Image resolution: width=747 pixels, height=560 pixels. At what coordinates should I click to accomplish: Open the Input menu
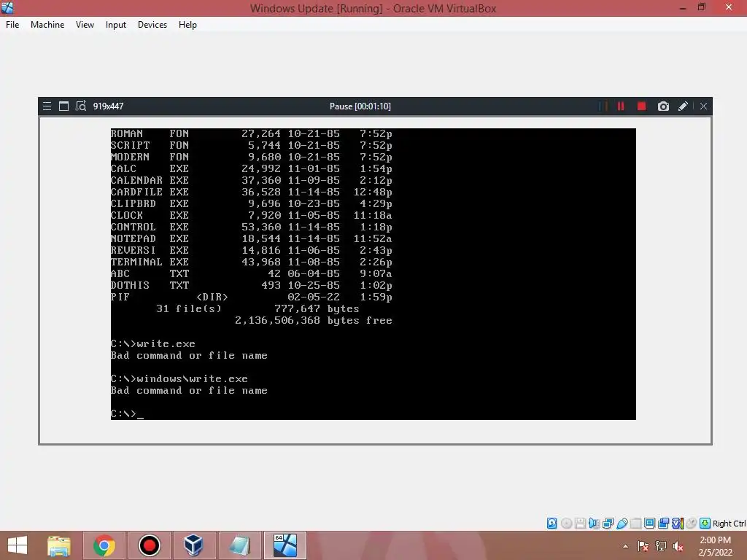click(x=116, y=25)
